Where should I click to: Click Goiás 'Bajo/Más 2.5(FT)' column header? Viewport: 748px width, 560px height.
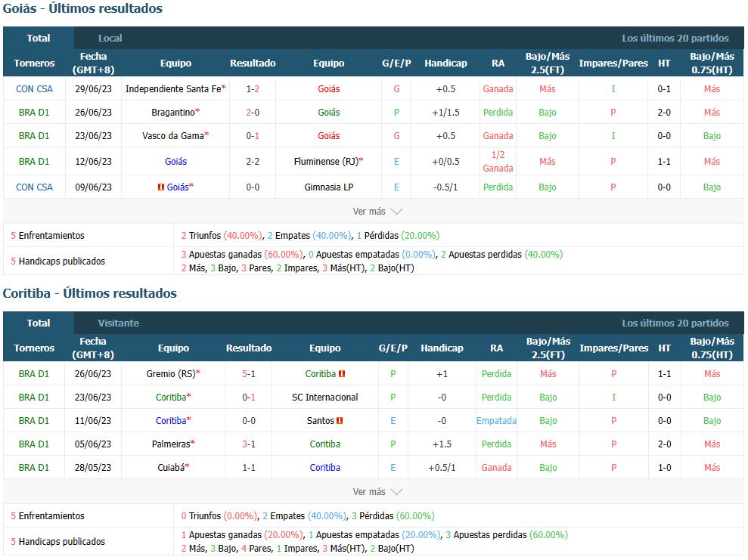[x=547, y=63]
